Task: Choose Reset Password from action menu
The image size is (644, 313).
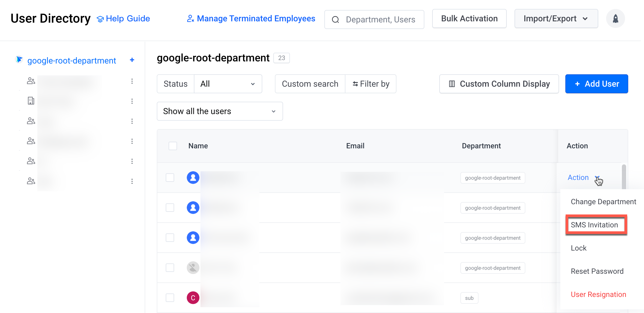Action: click(597, 271)
